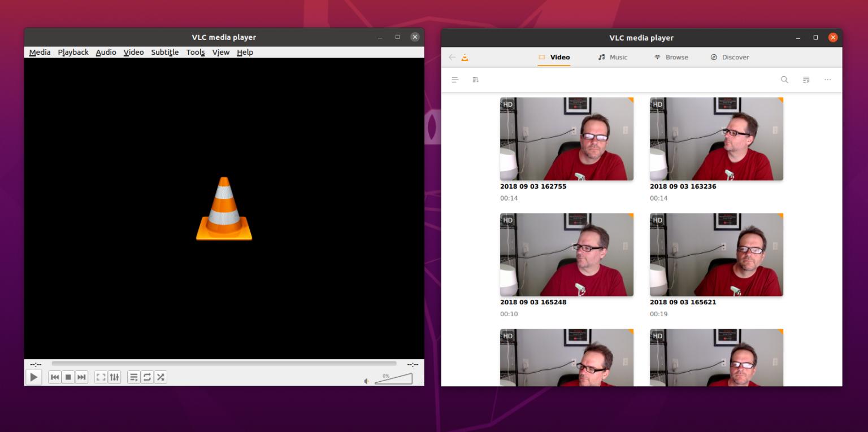Mute the audio with the speaker icon
The width and height of the screenshot is (868, 432).
[366, 381]
